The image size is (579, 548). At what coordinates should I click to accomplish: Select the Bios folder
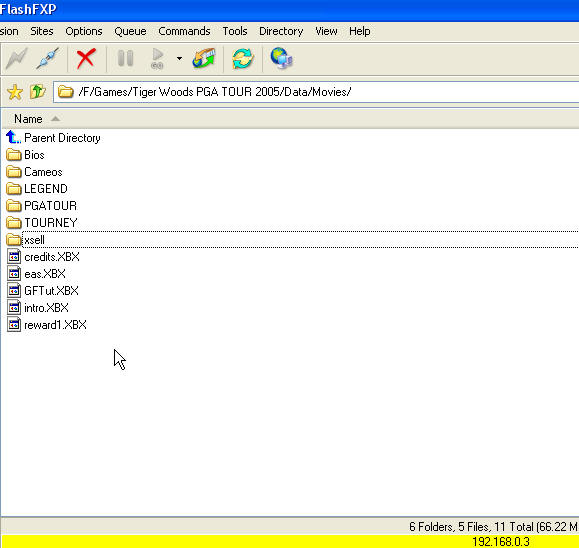pyautogui.click(x=34, y=155)
